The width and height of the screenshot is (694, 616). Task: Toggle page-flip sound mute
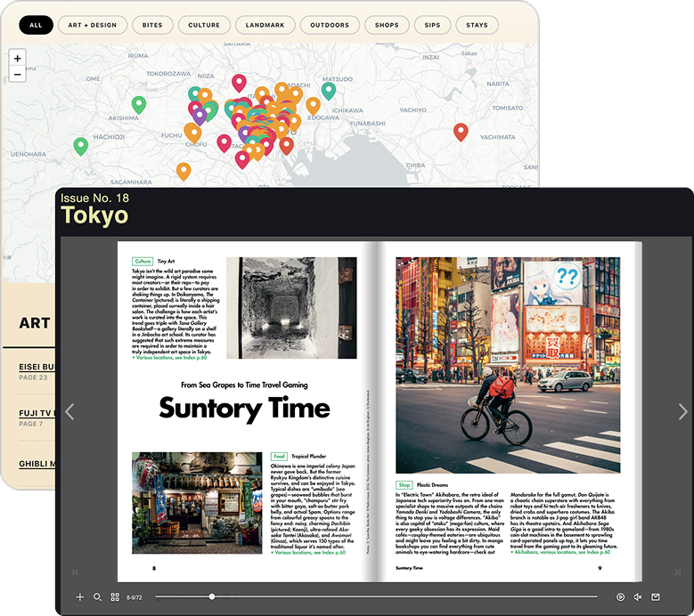click(638, 597)
